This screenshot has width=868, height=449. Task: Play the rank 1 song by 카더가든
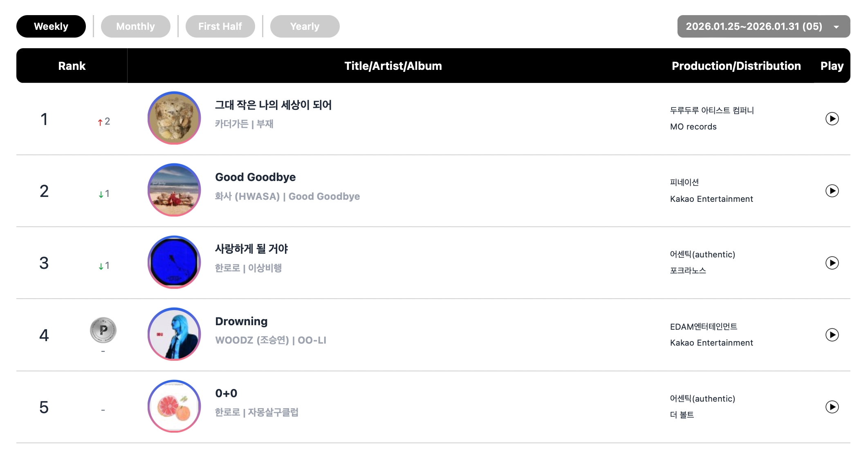pyautogui.click(x=832, y=119)
